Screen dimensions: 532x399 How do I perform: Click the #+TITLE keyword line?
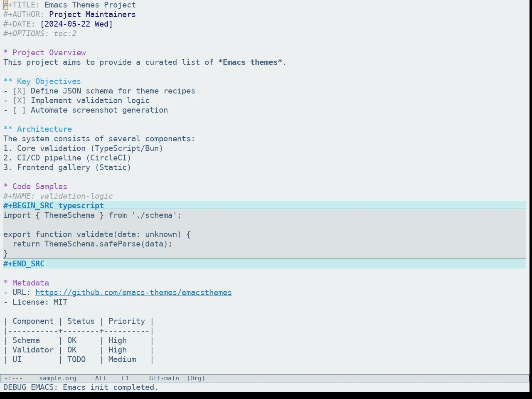coord(69,5)
